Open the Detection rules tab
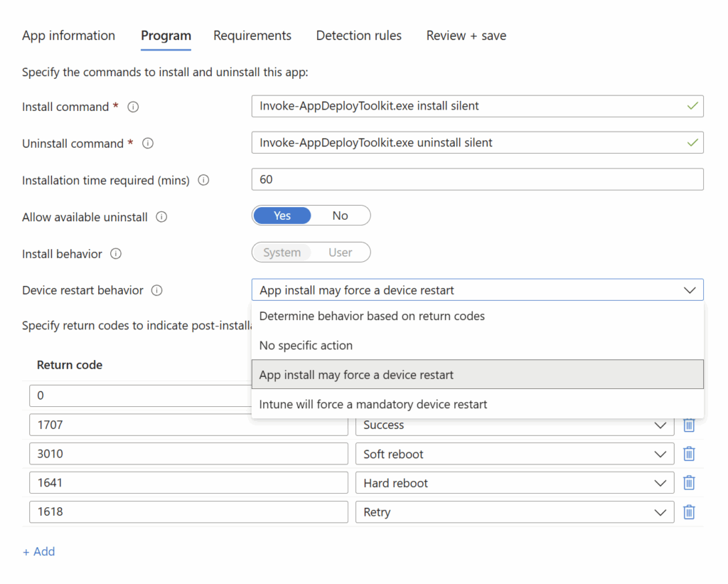728x584 pixels. [x=359, y=36]
